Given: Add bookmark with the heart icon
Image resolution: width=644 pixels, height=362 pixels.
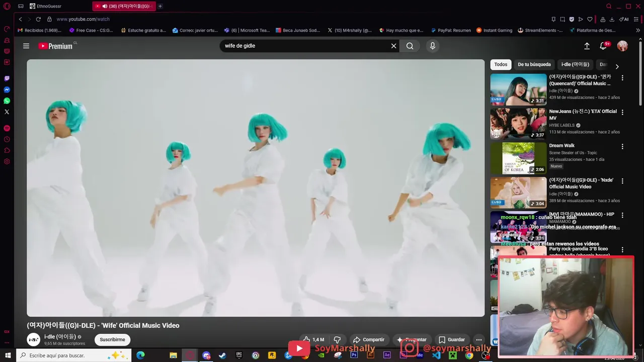Looking at the screenshot, I should 590,19.
